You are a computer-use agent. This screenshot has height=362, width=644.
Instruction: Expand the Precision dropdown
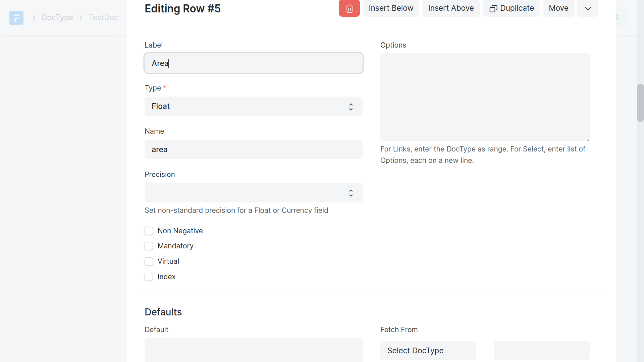pos(253,193)
